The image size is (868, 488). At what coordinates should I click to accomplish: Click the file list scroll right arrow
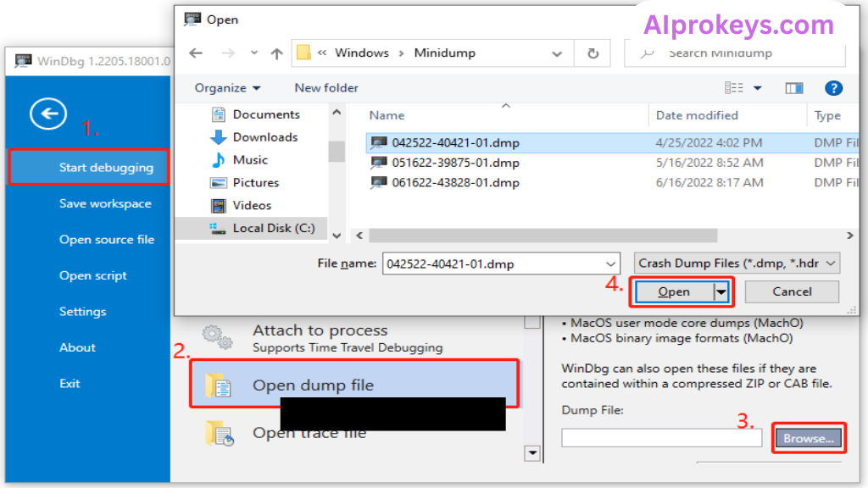(849, 236)
